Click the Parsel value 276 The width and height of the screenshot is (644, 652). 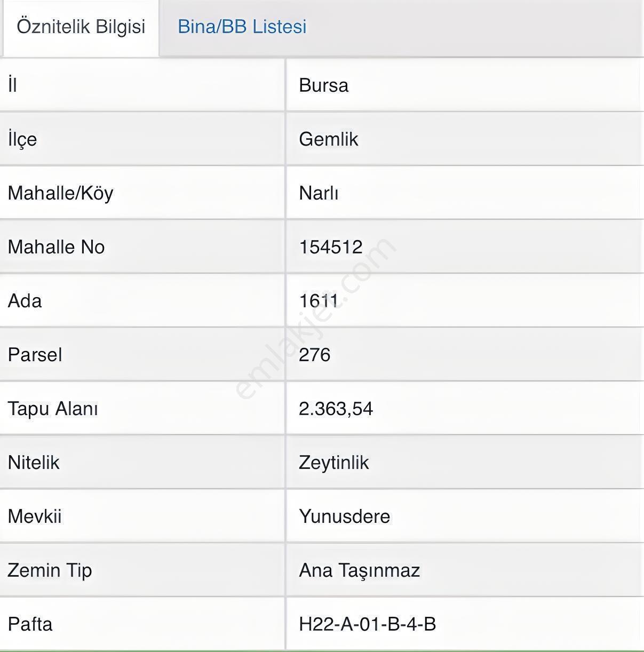314,355
